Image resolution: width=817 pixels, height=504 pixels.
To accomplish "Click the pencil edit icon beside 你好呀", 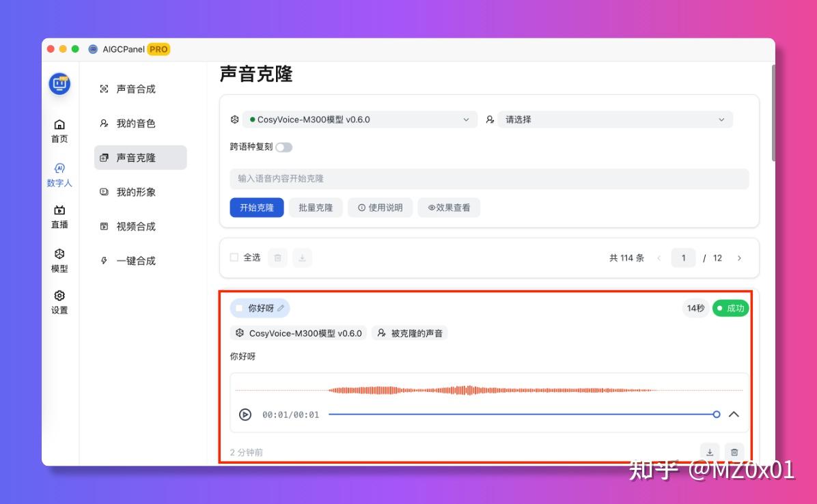I will (281, 309).
